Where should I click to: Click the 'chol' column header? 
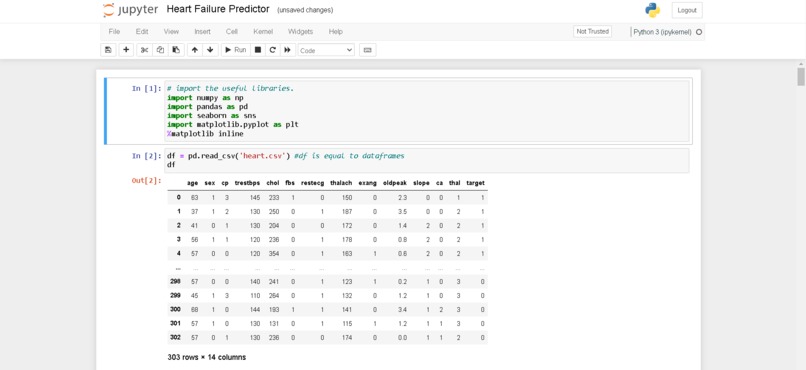coord(273,183)
